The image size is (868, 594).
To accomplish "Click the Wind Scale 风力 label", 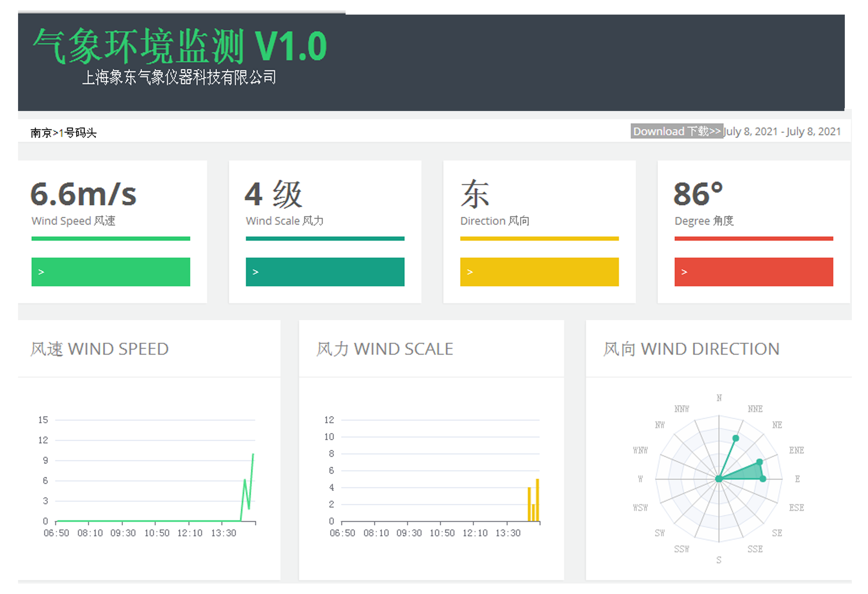I will (x=285, y=221).
